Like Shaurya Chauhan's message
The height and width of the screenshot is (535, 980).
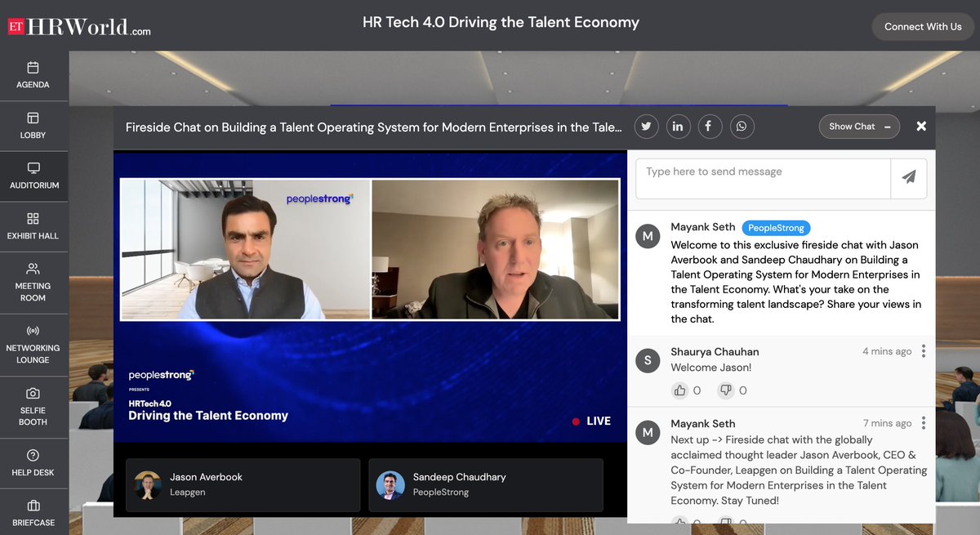pyautogui.click(x=679, y=390)
